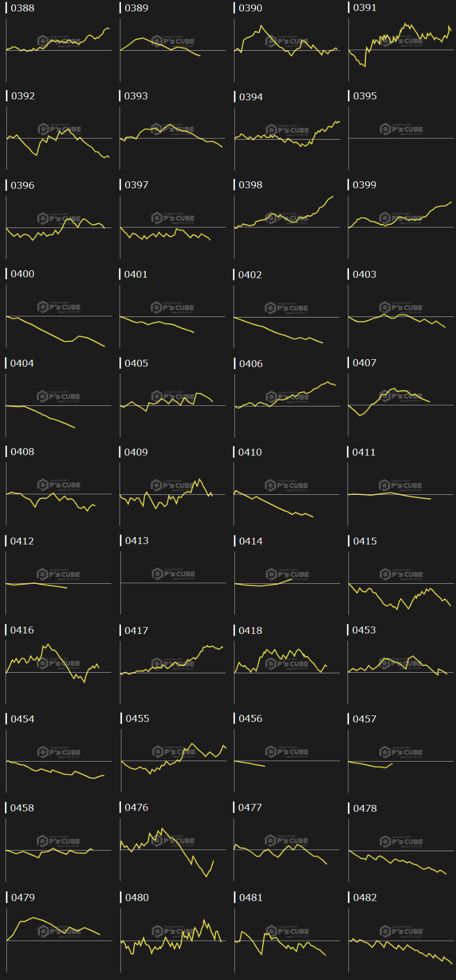The image size is (456, 980).
Task: Click the blank graph for 0413
Action: pos(173,583)
